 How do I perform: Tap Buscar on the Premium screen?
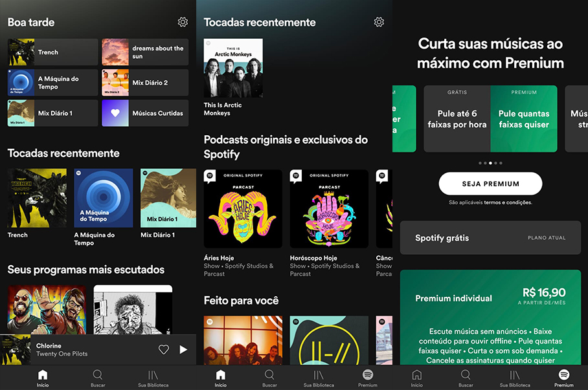tap(466, 378)
